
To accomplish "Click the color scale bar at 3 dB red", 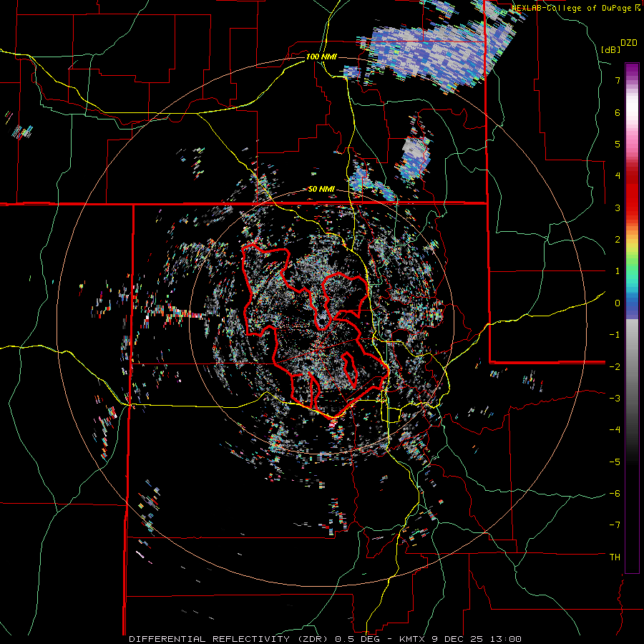I will pos(632,208).
